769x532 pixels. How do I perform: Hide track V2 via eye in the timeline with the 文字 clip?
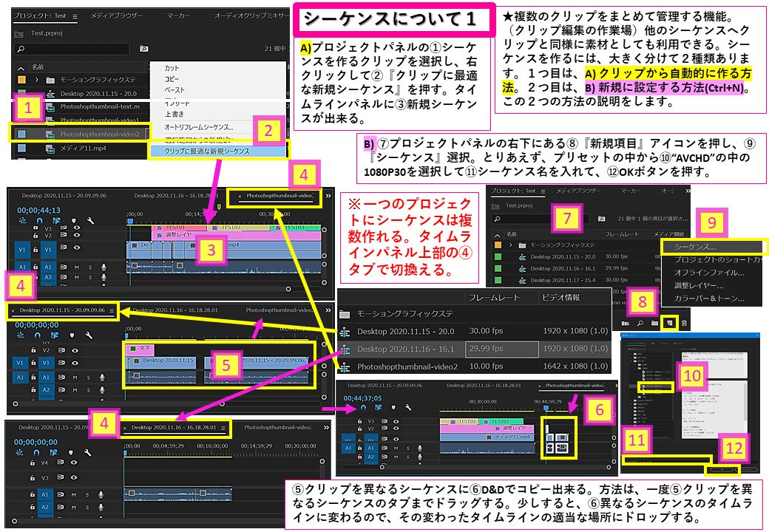75,350
